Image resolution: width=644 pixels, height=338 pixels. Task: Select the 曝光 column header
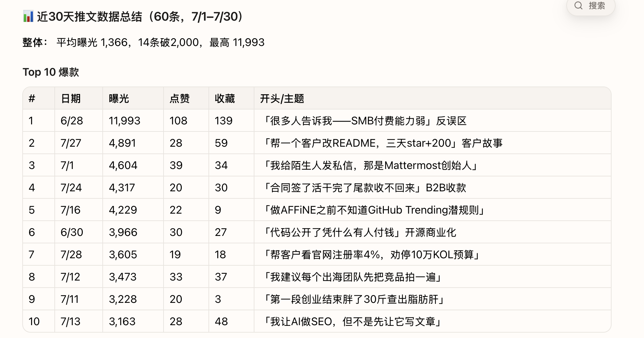(x=119, y=98)
